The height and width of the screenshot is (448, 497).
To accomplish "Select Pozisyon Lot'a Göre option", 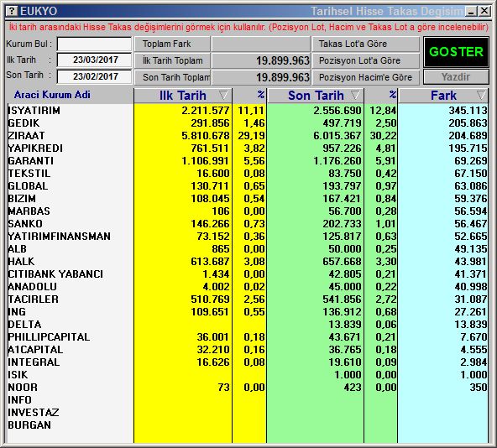I will 366,60.
